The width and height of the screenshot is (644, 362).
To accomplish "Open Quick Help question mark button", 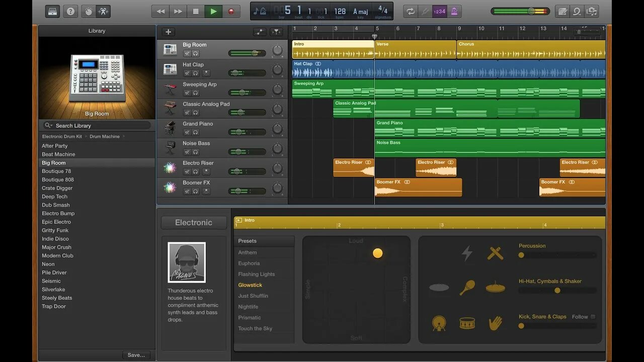I will click(x=70, y=11).
